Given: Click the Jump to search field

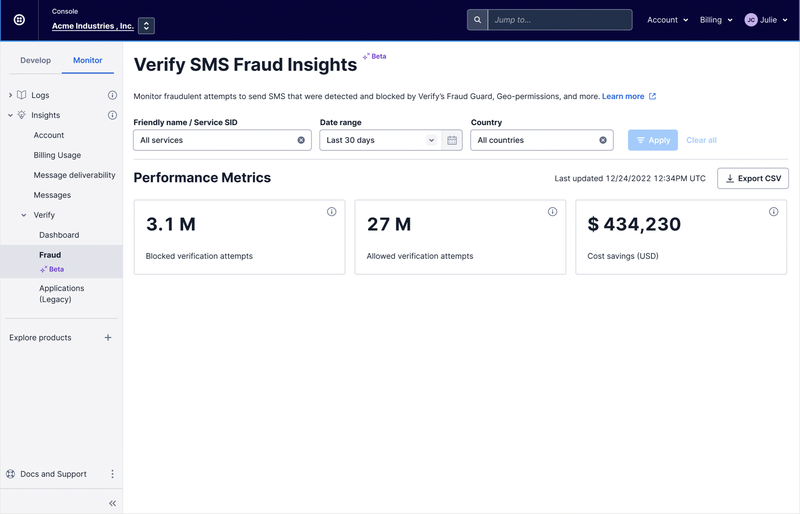Looking at the screenshot, I should pos(558,20).
